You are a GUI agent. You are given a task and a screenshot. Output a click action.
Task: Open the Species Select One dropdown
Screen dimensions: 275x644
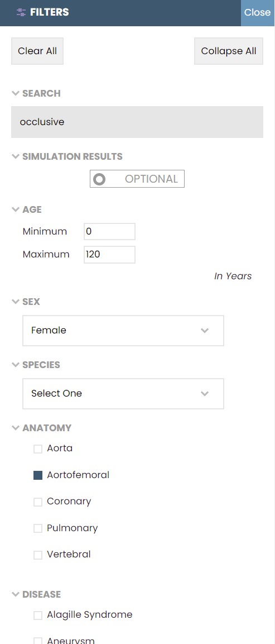click(x=123, y=394)
